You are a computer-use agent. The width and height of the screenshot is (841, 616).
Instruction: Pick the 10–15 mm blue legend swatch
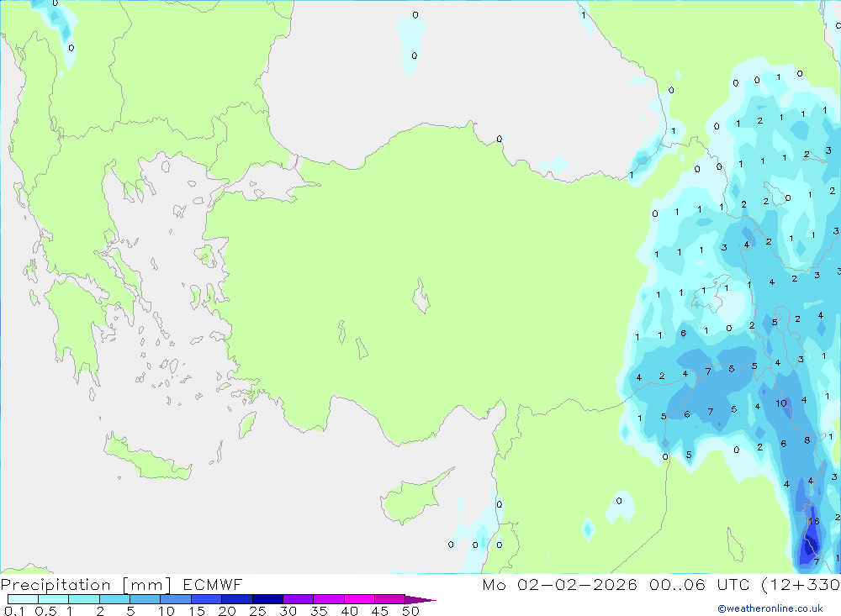(x=175, y=599)
